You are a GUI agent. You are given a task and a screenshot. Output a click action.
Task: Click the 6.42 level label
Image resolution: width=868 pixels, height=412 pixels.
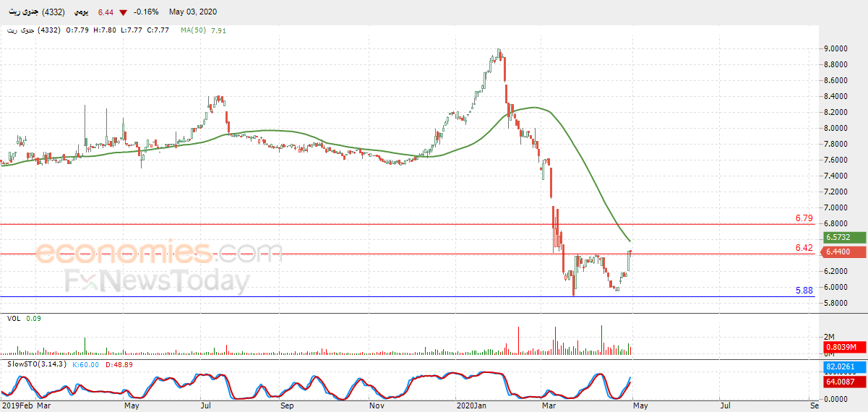tap(804, 248)
